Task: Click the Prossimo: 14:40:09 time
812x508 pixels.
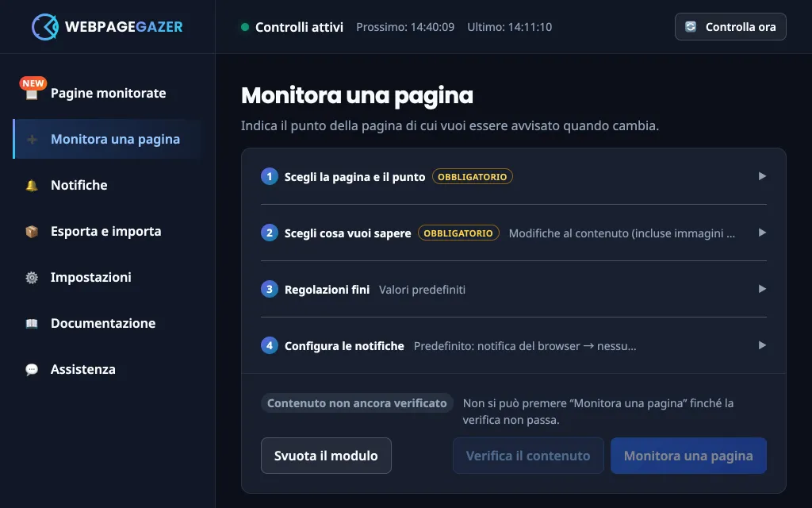Action: click(405, 27)
